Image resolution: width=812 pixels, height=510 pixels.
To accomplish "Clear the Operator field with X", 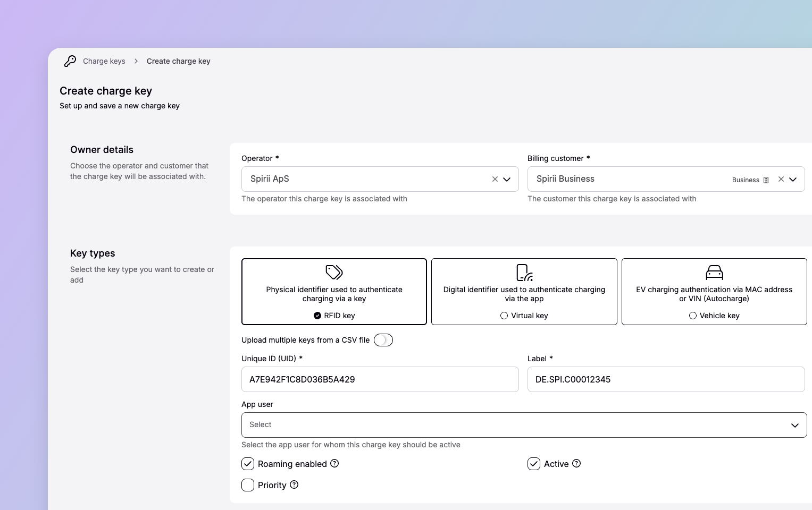I will pyautogui.click(x=495, y=179).
